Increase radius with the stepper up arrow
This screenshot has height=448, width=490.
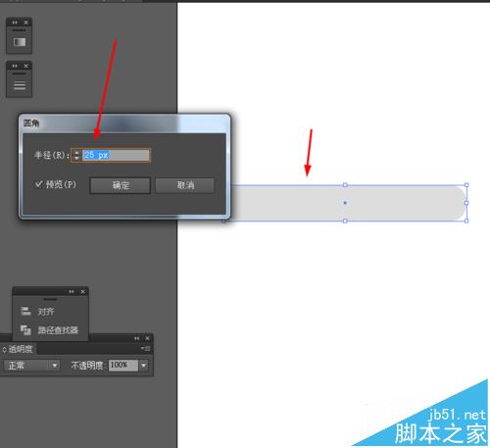76,152
